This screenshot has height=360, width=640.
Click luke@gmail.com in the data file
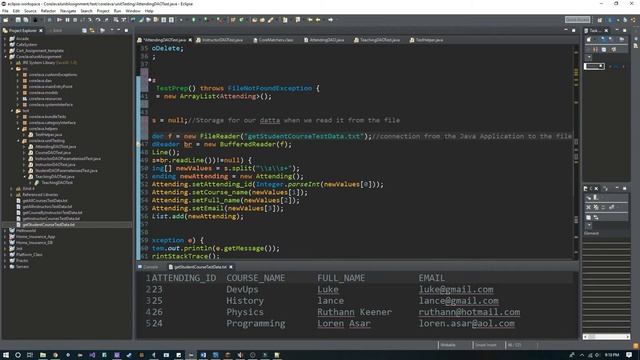tap(456, 289)
